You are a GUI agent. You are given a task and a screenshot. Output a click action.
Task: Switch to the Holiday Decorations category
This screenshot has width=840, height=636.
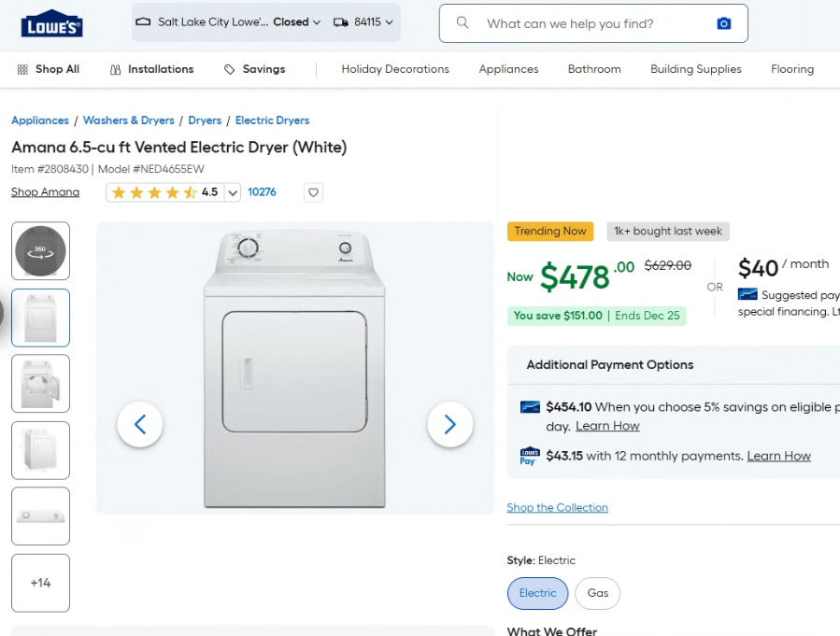click(395, 68)
